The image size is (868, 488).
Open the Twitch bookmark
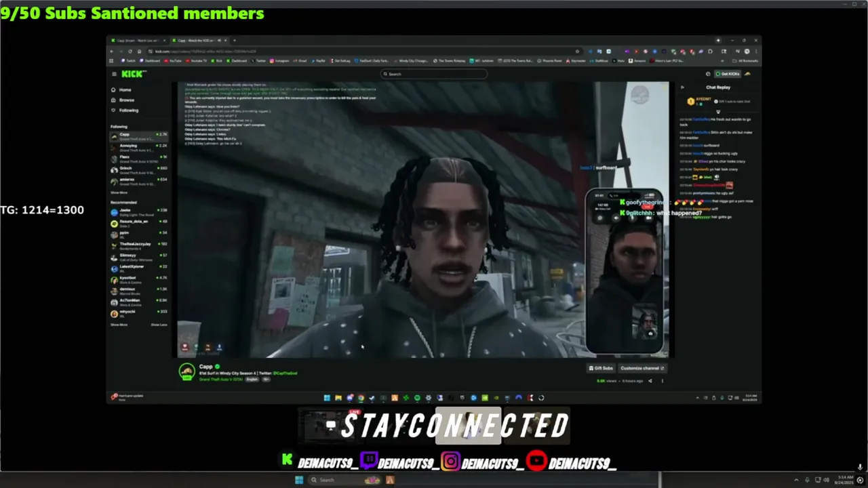[x=128, y=60]
